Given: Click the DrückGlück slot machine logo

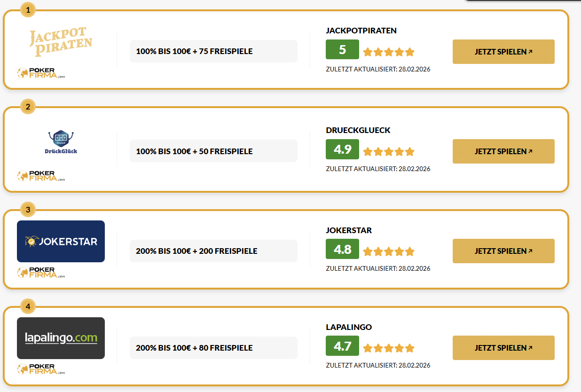Looking at the screenshot, I should click(x=61, y=142).
